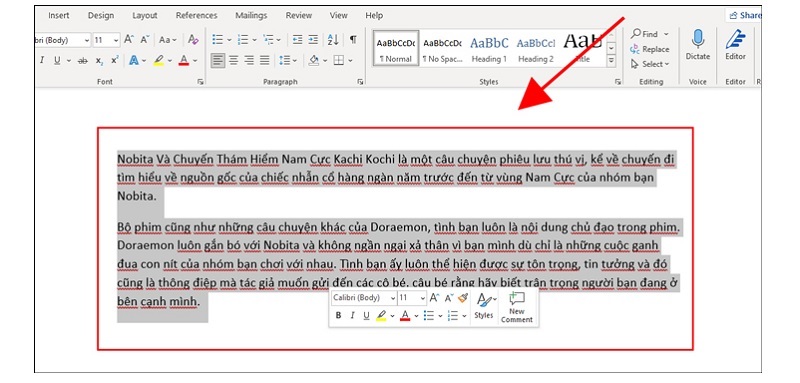
Task: Click Format Painter on the mini toolbar
Action: click(463, 298)
